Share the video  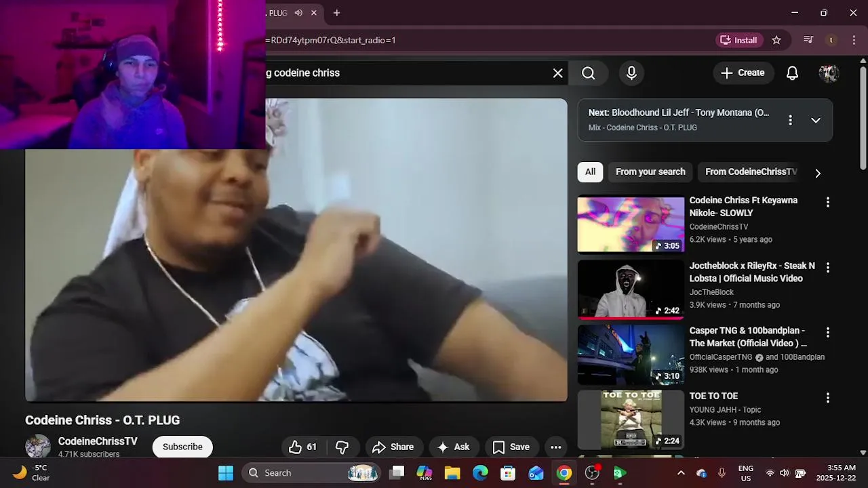point(393,447)
